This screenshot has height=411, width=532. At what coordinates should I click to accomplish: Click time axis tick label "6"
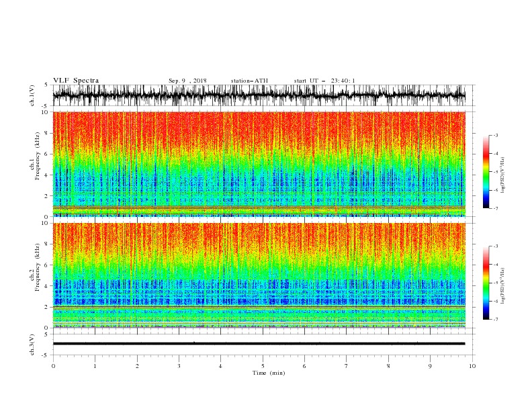[304, 366]
